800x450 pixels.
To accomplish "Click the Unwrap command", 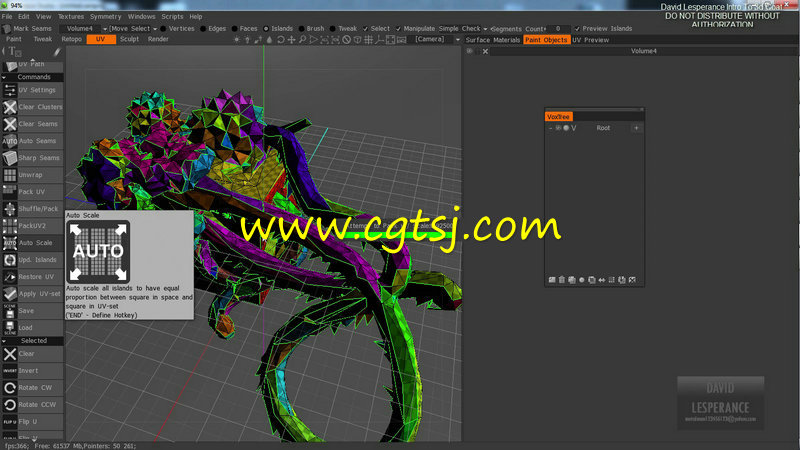I will pyautogui.click(x=33, y=175).
